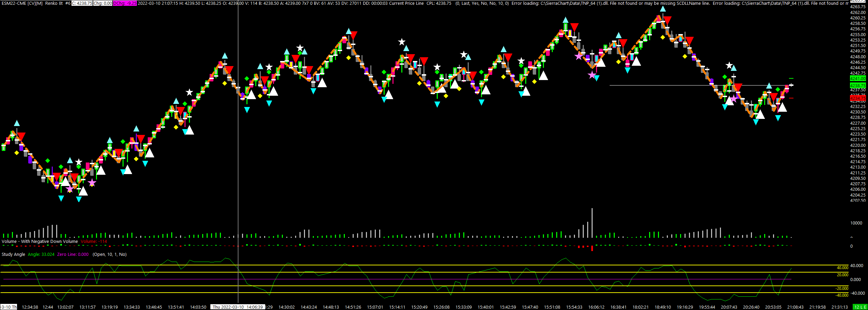This screenshot has width=868, height=310.
Task: Click the 20:26:40 time axis label
Action: (x=751, y=307)
